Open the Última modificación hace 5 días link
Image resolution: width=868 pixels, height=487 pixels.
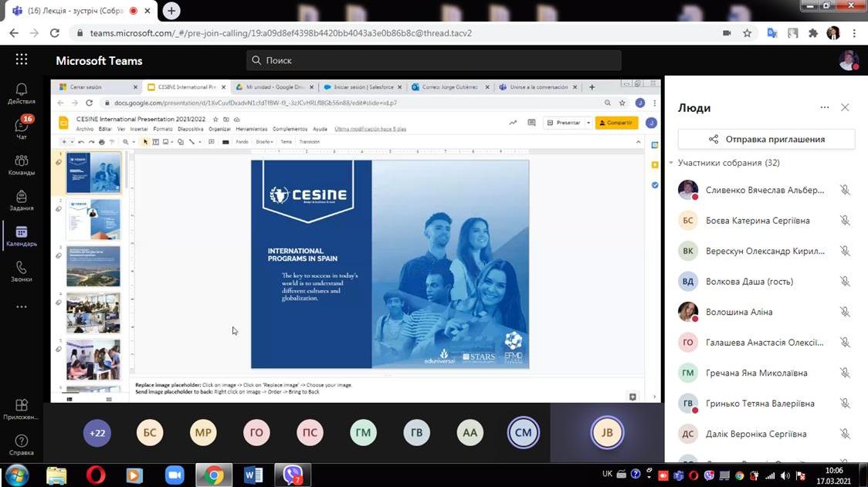[371, 129]
